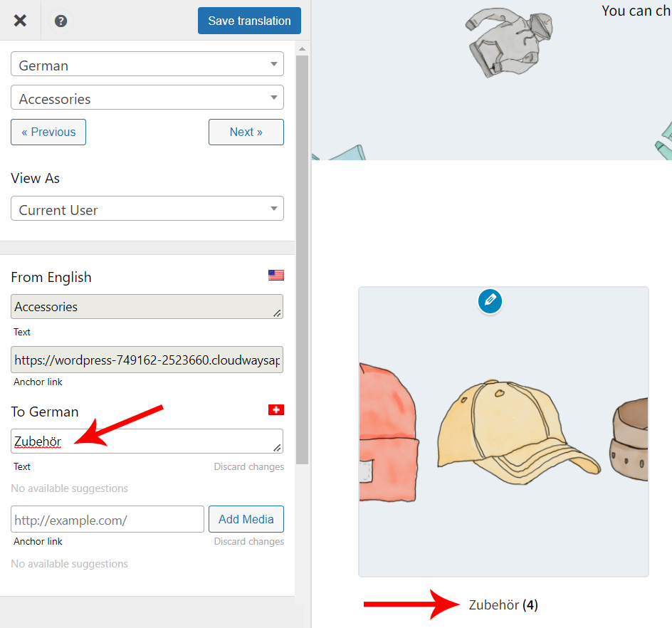Open the German language dropdown
The width and height of the screenshot is (672, 628).
[147, 64]
